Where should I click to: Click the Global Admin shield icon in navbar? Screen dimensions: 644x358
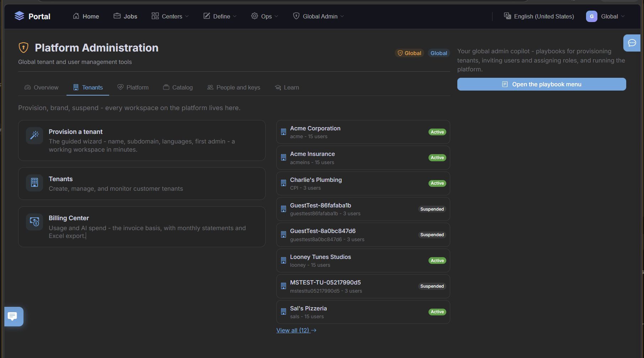(296, 16)
